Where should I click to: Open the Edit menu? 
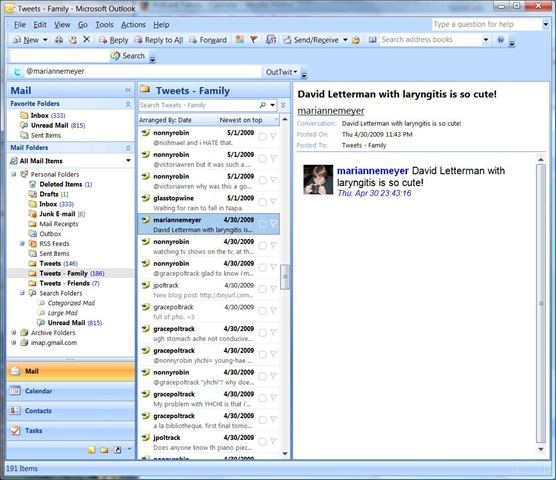pyautogui.click(x=40, y=24)
